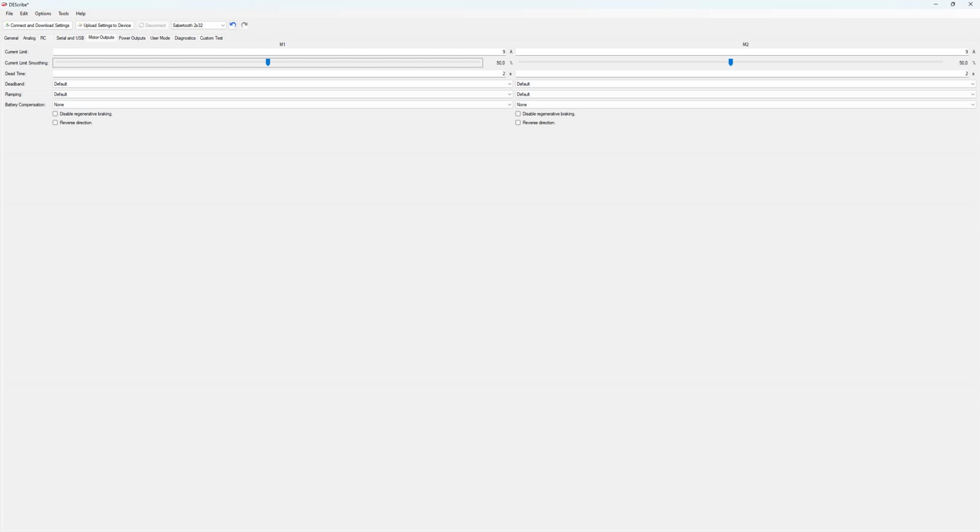This screenshot has width=980, height=532.
Task: Click the undo arrow icon
Action: (x=233, y=25)
